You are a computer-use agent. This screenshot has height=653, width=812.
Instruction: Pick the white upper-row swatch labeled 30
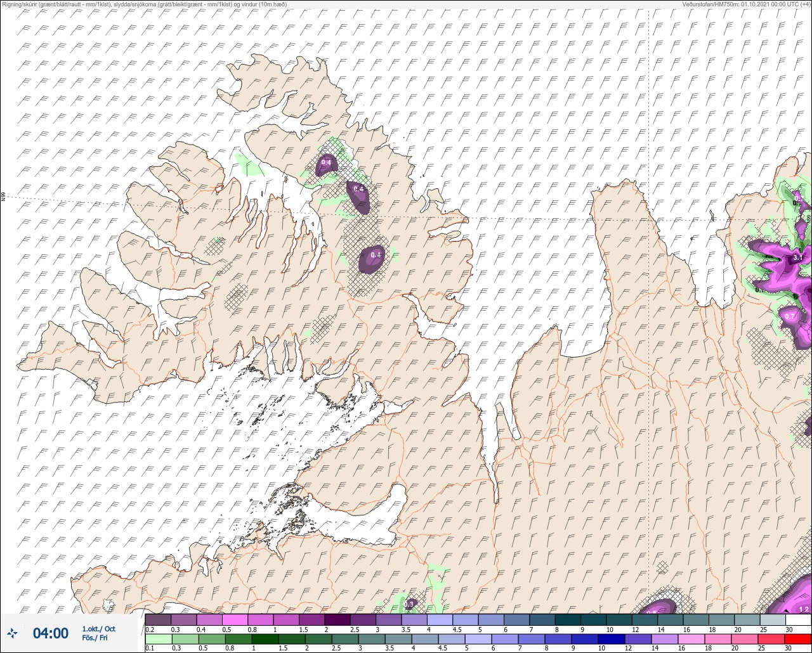[x=798, y=619]
